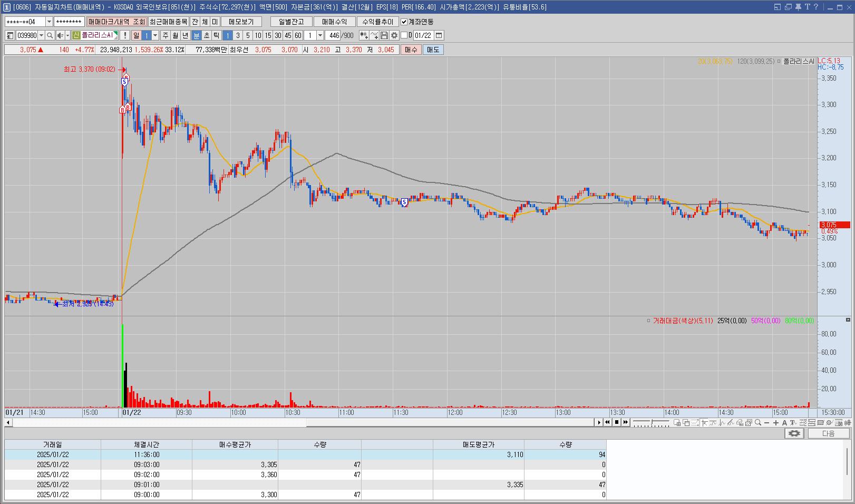Select the 10 minute interval button
The height and width of the screenshot is (504, 855).
pyautogui.click(x=258, y=35)
